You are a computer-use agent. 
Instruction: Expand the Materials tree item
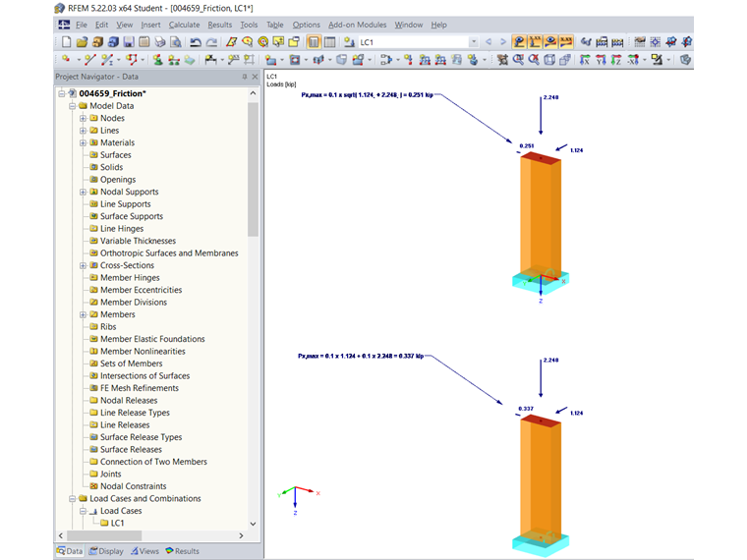83,142
